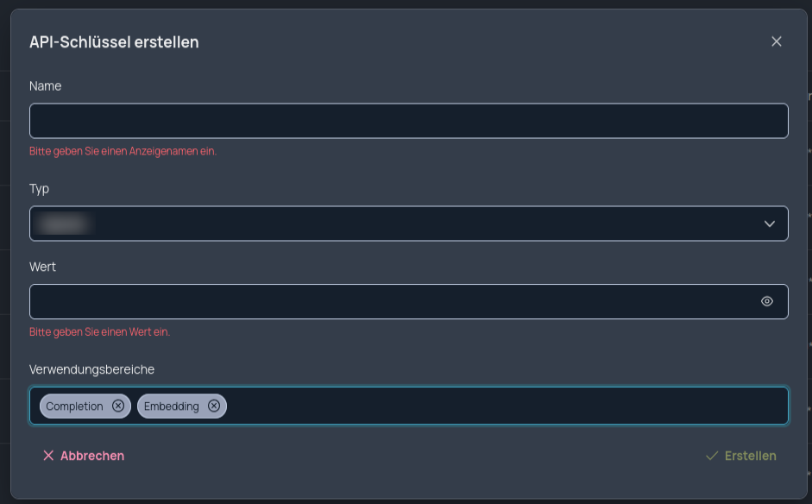Expand the Typ dropdown chevron

click(770, 224)
